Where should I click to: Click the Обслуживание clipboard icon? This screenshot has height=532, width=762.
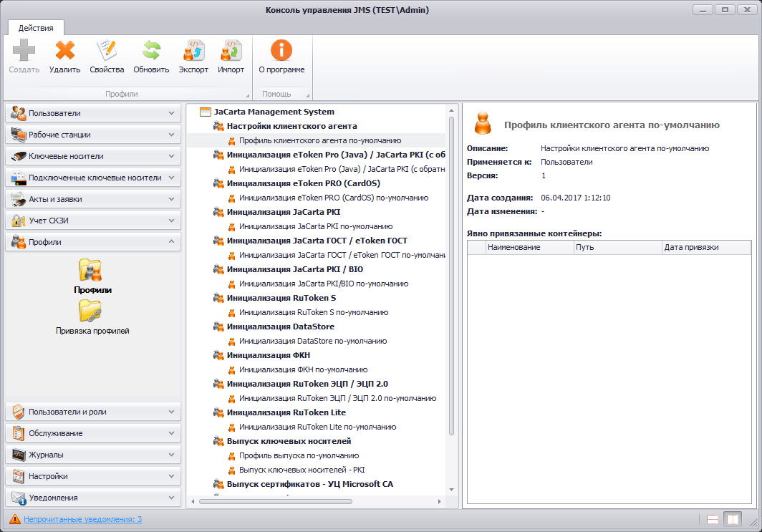19,433
